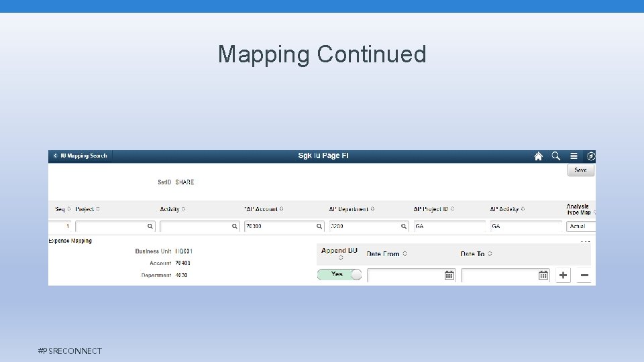Click the AP Project ID field showing GA
The image size is (644, 362).
pyautogui.click(x=449, y=226)
